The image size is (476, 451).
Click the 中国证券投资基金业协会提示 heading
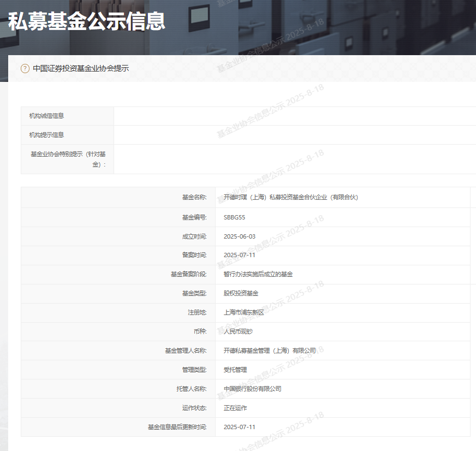81,69
